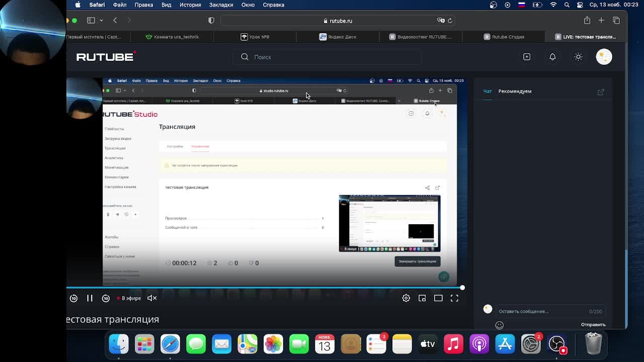Open the upload video plus icon

[527, 57]
